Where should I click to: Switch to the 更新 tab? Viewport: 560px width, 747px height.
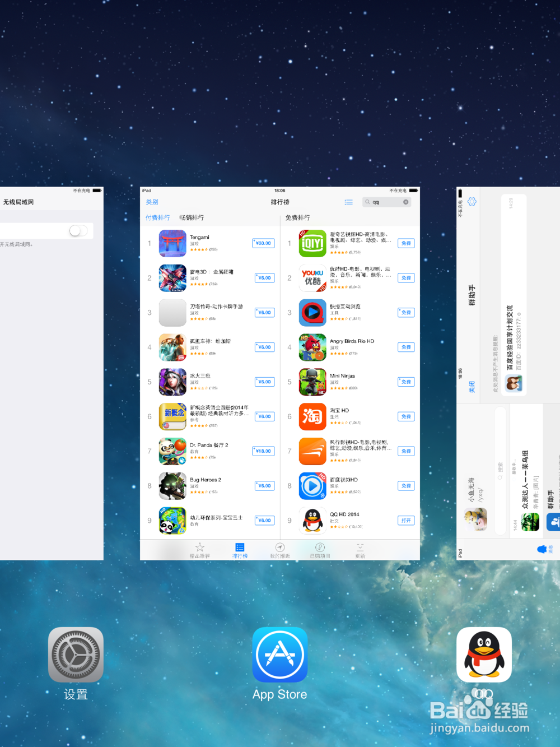360,550
